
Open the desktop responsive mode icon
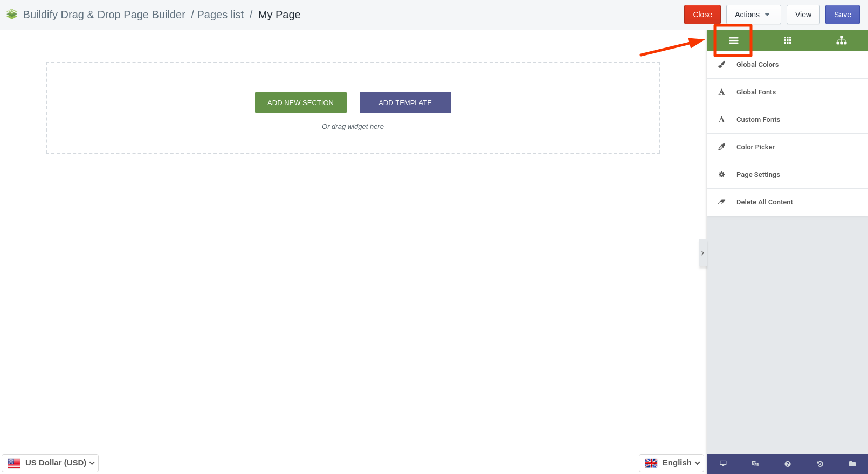click(723, 464)
